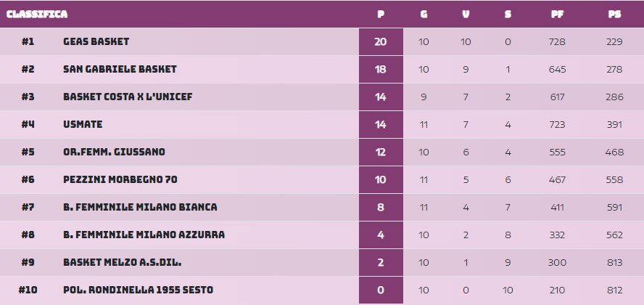
Task: Click the CLASSIFICA table header
Action: 37,14
